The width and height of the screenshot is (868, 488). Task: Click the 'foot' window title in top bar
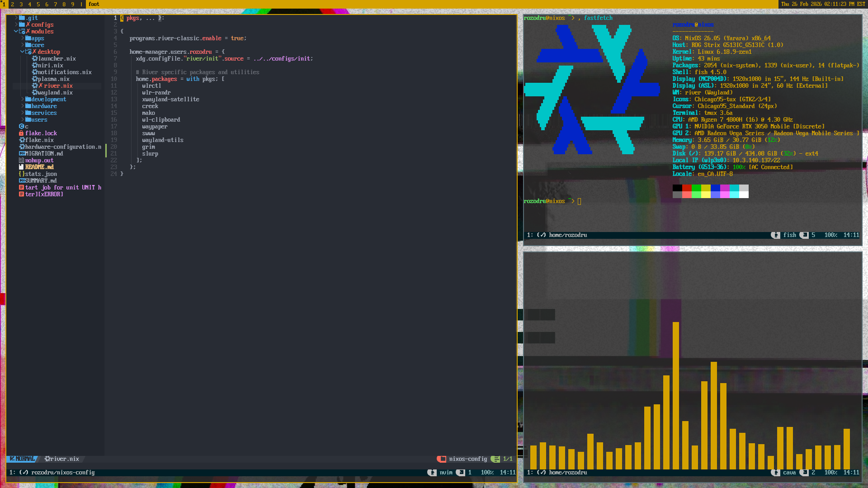[x=94, y=4]
